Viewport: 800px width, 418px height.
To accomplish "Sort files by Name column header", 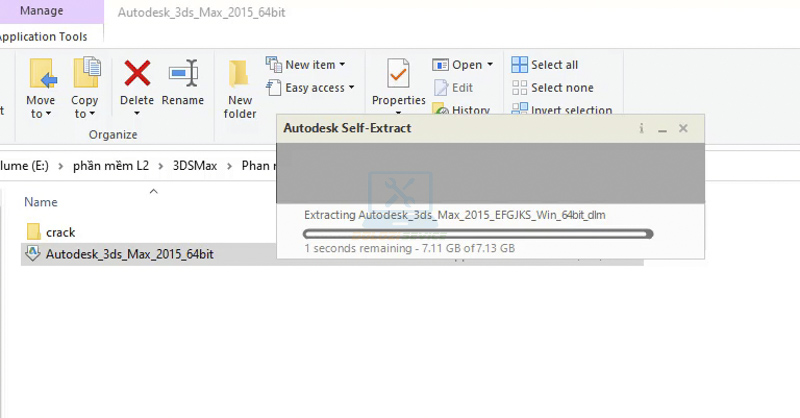I will pyautogui.click(x=41, y=201).
